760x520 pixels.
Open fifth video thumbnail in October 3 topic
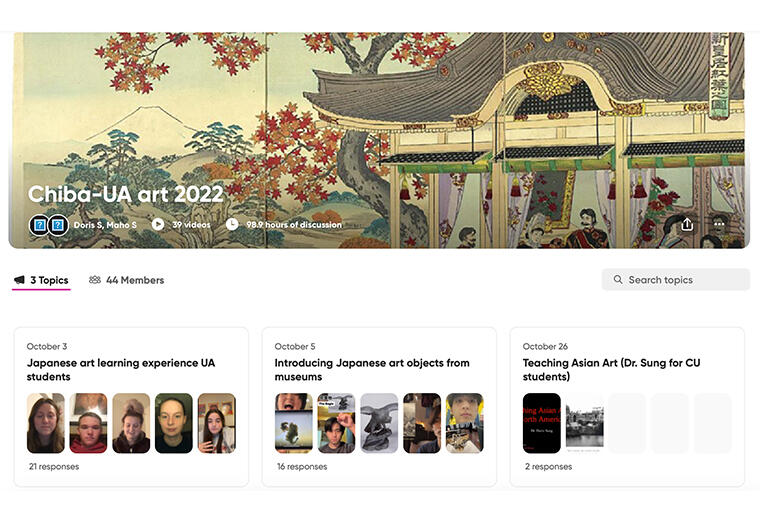pos(217,423)
